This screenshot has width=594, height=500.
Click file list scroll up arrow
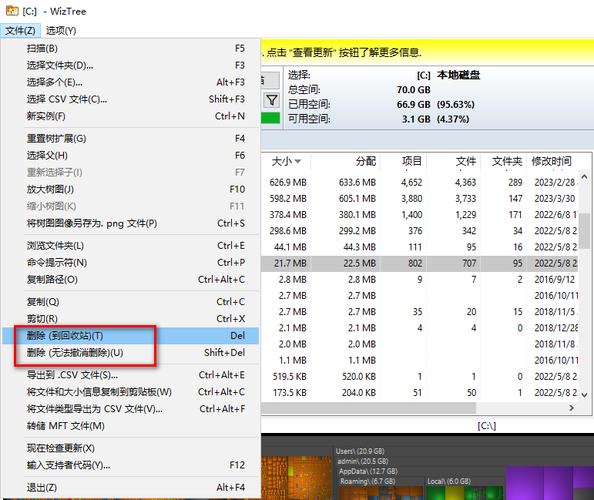[585, 177]
